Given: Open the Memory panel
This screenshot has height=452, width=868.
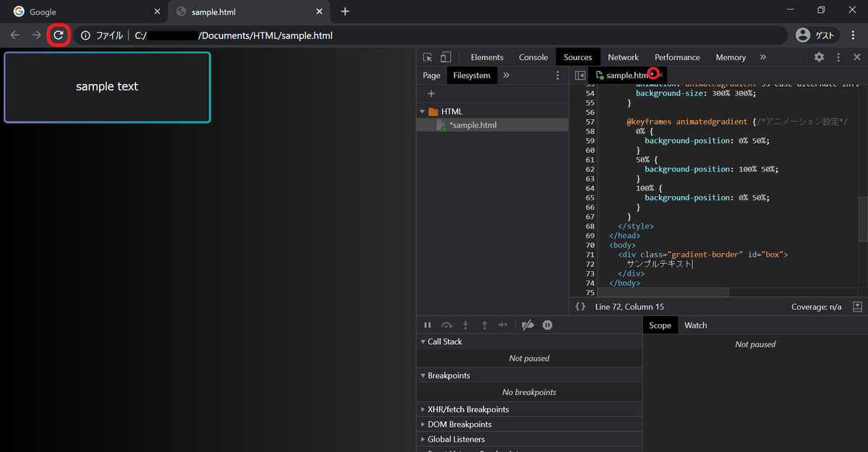Looking at the screenshot, I should (731, 57).
